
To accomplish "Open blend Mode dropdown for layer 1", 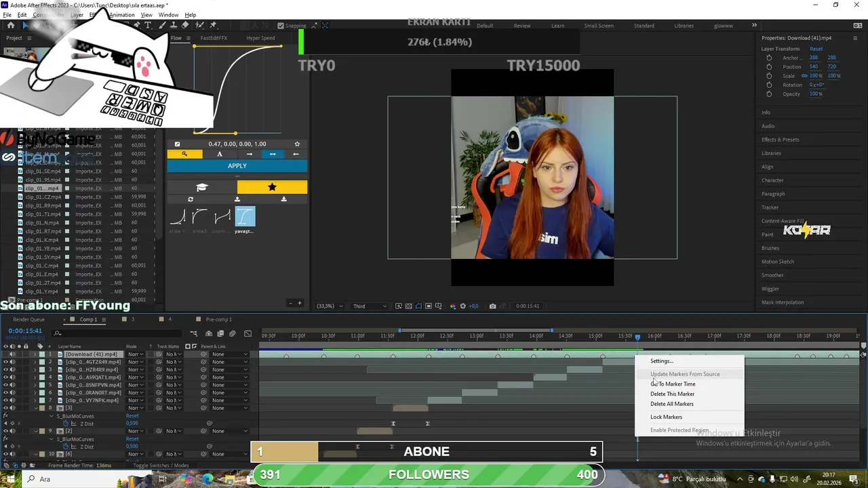I will click(136, 354).
